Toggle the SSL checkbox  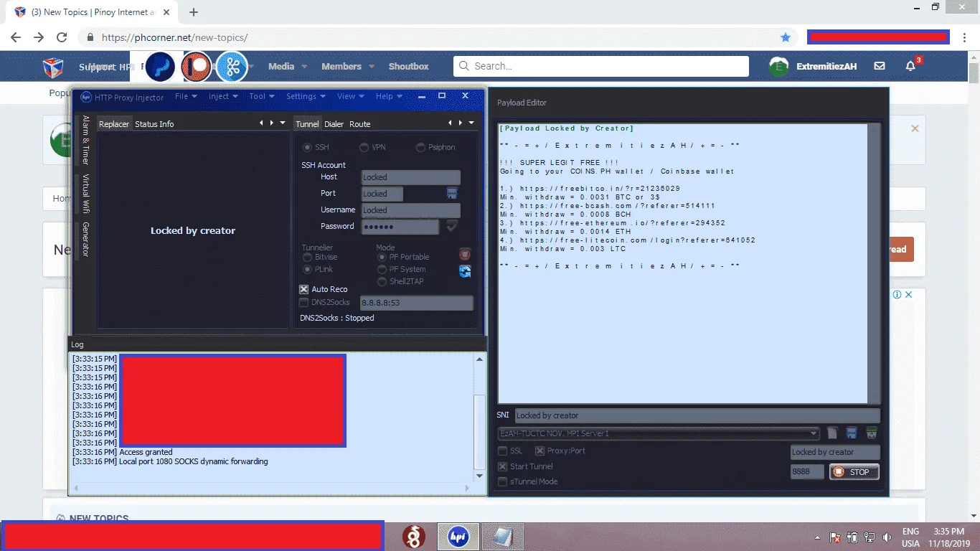pyautogui.click(x=503, y=451)
